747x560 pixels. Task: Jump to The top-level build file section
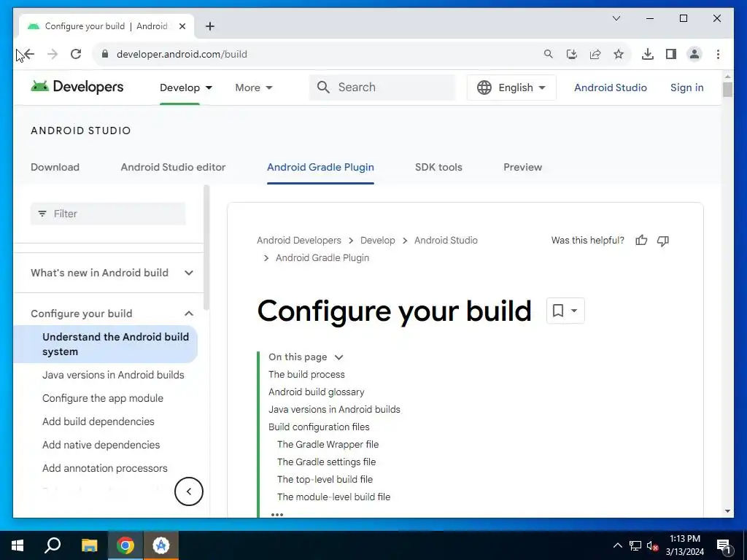tap(325, 480)
